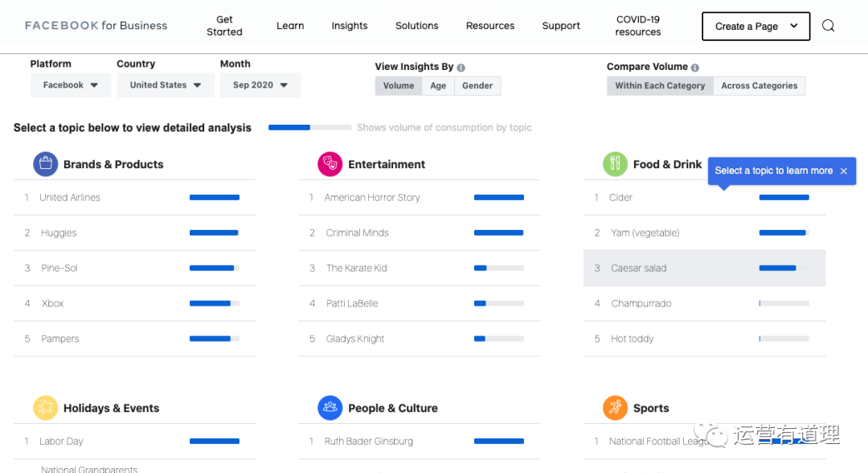The height and width of the screenshot is (473, 868).
Task: Open the Platform Facebook dropdown
Action: [x=71, y=85]
